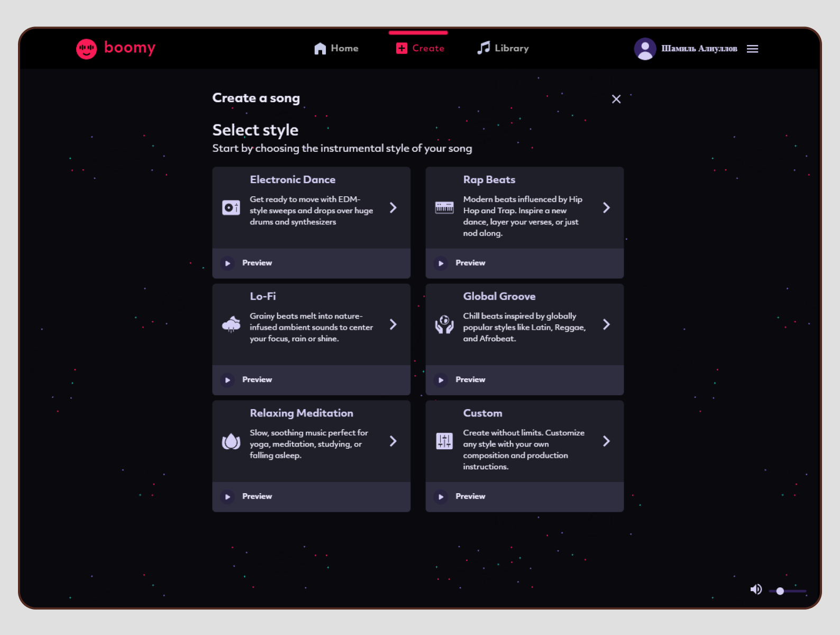This screenshot has width=840, height=635.
Task: Open Lo-Fi with its chevron
Action: click(393, 324)
